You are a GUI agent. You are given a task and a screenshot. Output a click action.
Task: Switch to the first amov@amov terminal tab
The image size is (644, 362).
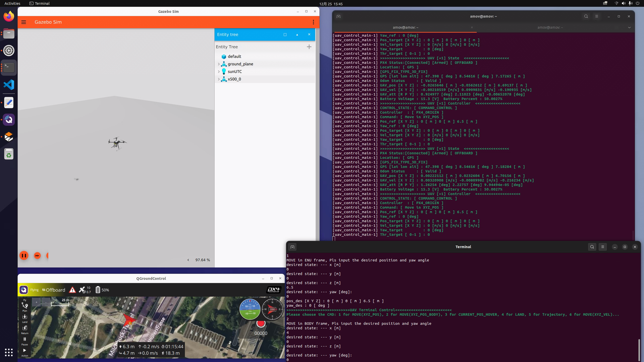[x=406, y=27]
